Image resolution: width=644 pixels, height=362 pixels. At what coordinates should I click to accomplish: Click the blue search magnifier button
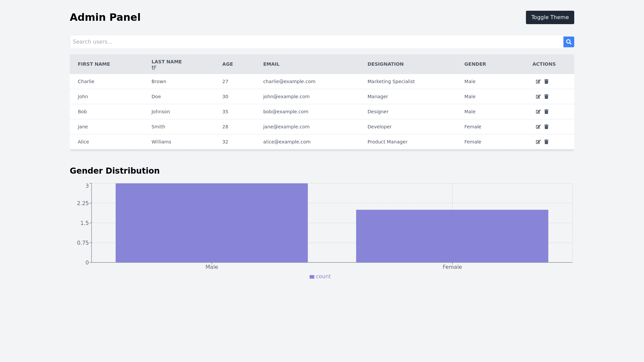pyautogui.click(x=569, y=42)
